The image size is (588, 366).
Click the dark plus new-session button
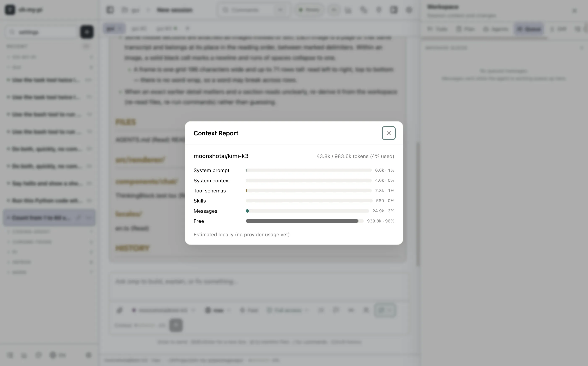point(87,32)
